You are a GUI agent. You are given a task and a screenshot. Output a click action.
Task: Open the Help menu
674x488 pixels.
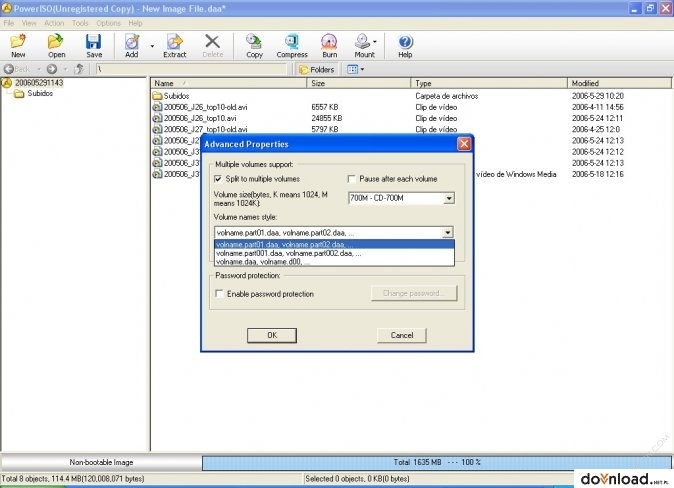pos(135,23)
